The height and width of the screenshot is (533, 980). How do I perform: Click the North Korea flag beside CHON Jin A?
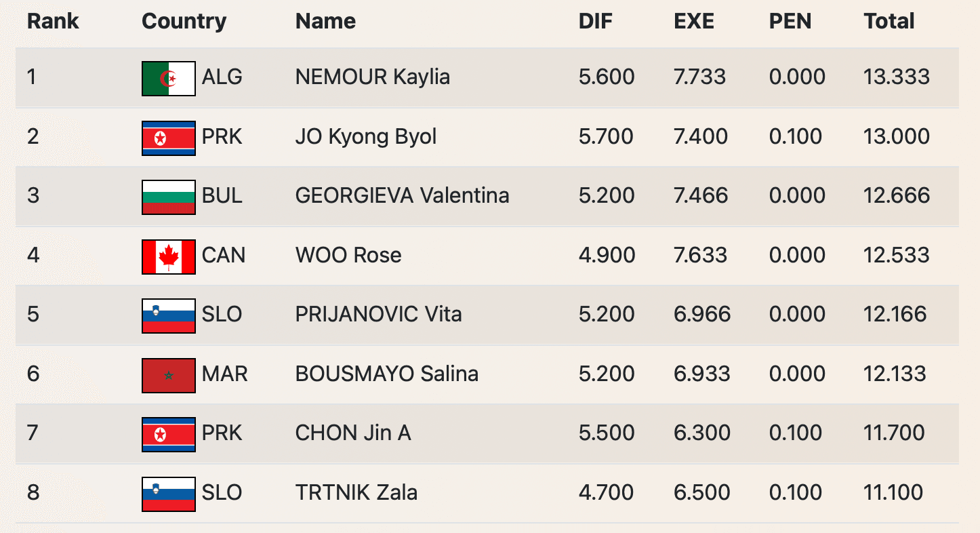tap(169, 434)
